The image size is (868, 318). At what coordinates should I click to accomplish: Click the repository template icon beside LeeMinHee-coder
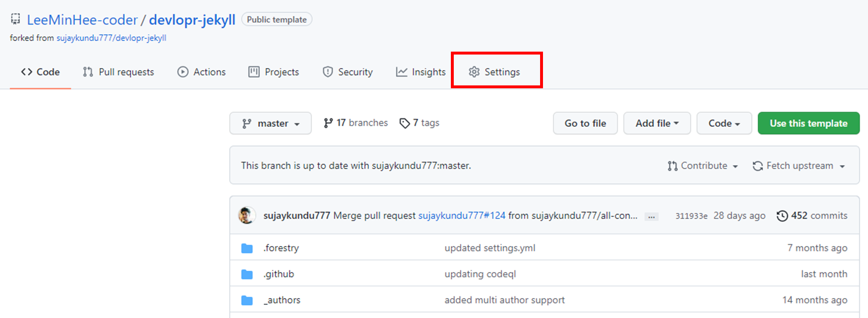15,19
